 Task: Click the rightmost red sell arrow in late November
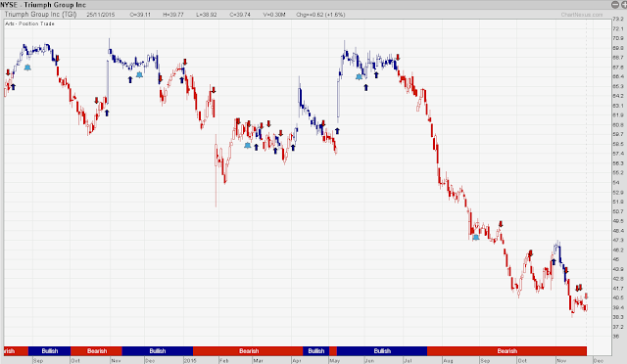click(x=586, y=296)
